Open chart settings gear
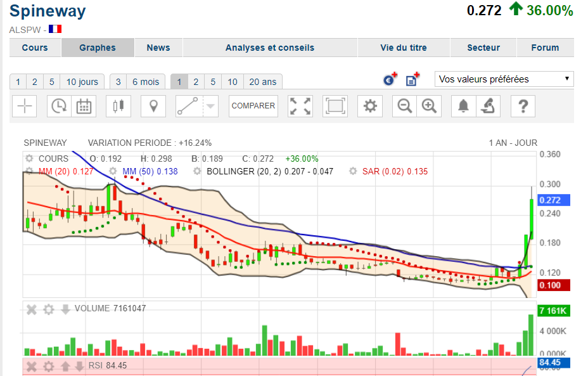Viewport: 588px width, 376px height. pos(370,106)
